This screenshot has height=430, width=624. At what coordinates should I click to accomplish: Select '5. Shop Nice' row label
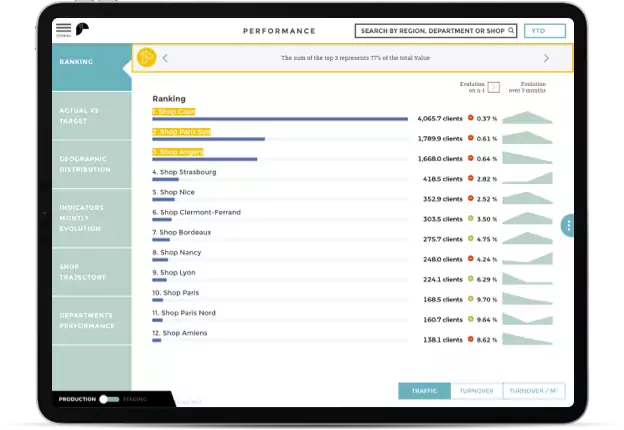(174, 192)
